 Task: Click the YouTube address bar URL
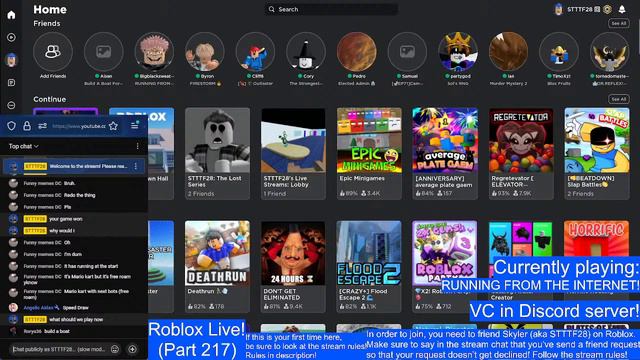pos(79,126)
